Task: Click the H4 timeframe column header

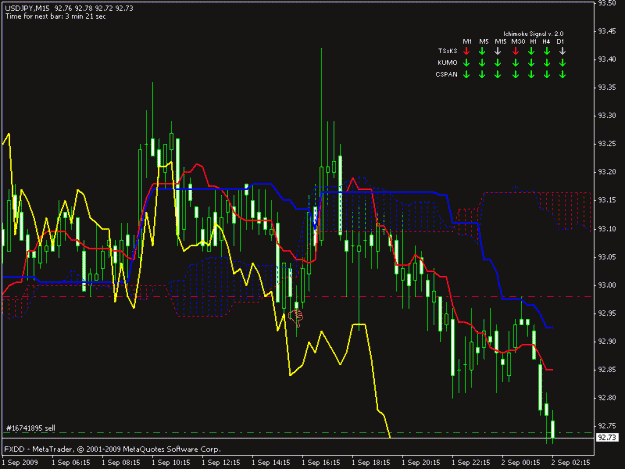Action: pos(546,41)
